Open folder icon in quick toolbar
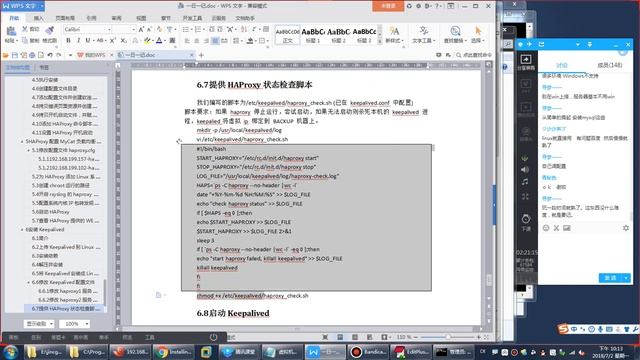Image resolution: width=640 pixels, height=360 pixels. click(6, 55)
